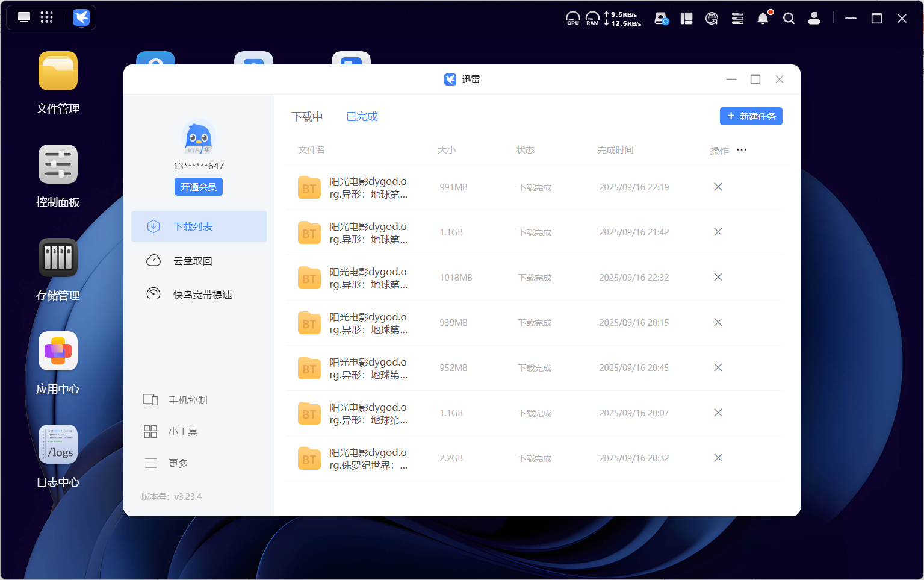Open the app grid launcher icon
The image size is (924, 580).
pos(47,17)
